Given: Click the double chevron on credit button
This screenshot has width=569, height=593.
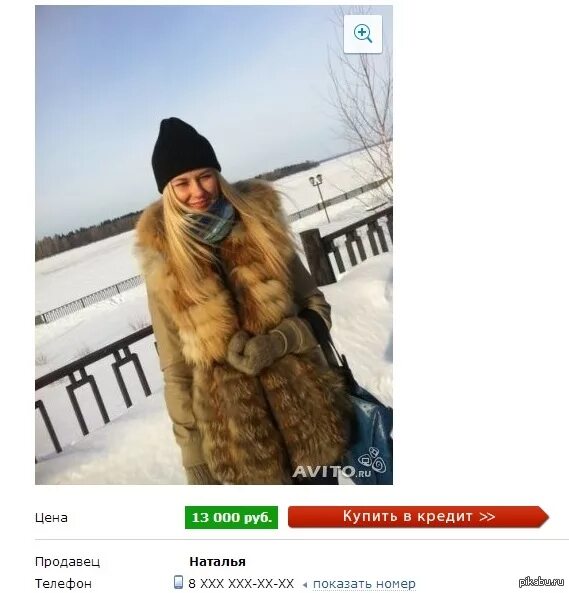Looking at the screenshot, I should click(487, 517).
